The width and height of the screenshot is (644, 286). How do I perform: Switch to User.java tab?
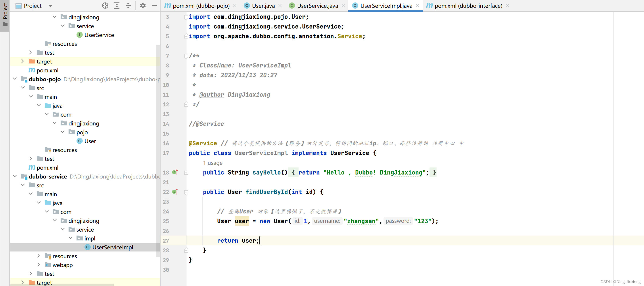coord(263,6)
